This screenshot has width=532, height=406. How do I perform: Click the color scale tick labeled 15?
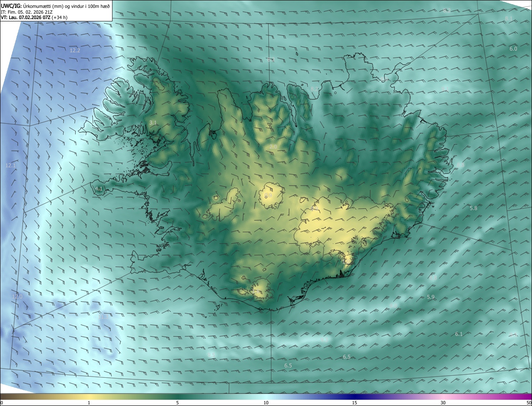point(355,403)
